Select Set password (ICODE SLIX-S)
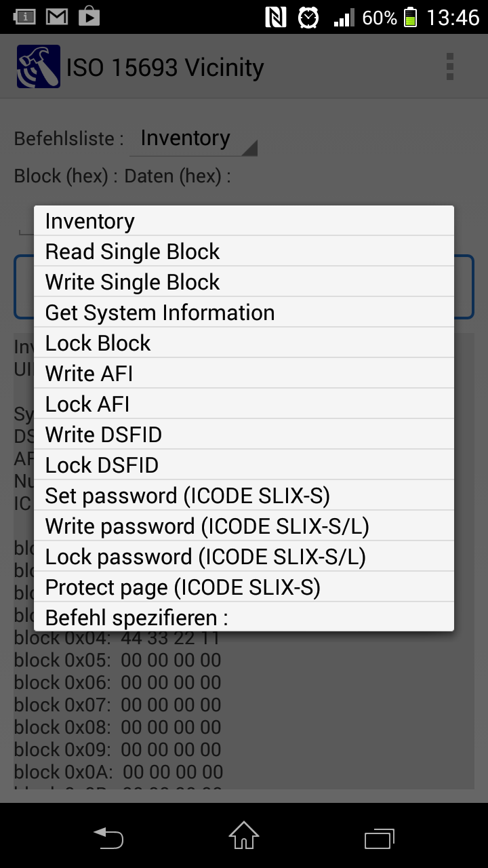This screenshot has height=868, width=488. click(244, 496)
